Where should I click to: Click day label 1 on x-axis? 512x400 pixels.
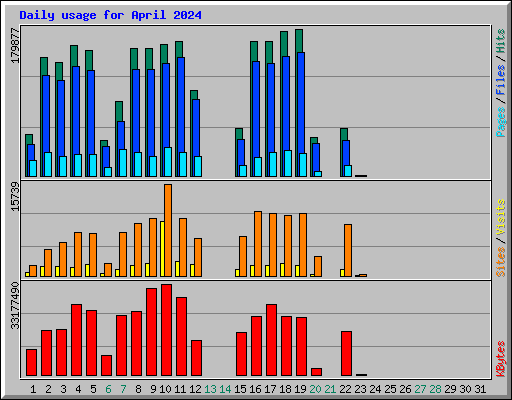[33, 389]
